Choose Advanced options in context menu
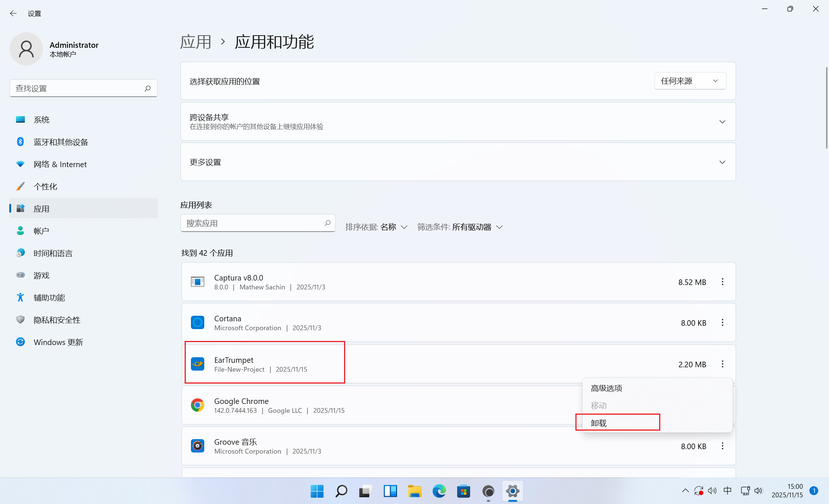829x504 pixels. click(x=606, y=388)
